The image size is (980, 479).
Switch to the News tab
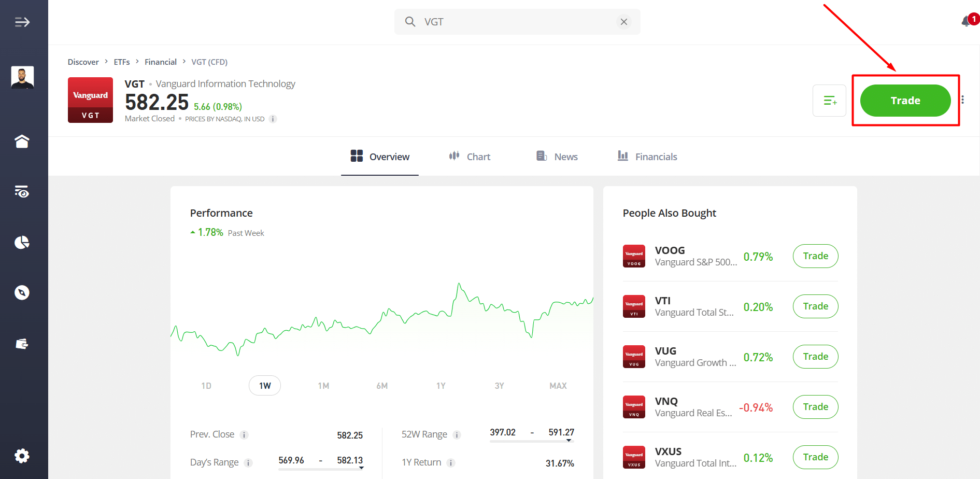coord(557,157)
